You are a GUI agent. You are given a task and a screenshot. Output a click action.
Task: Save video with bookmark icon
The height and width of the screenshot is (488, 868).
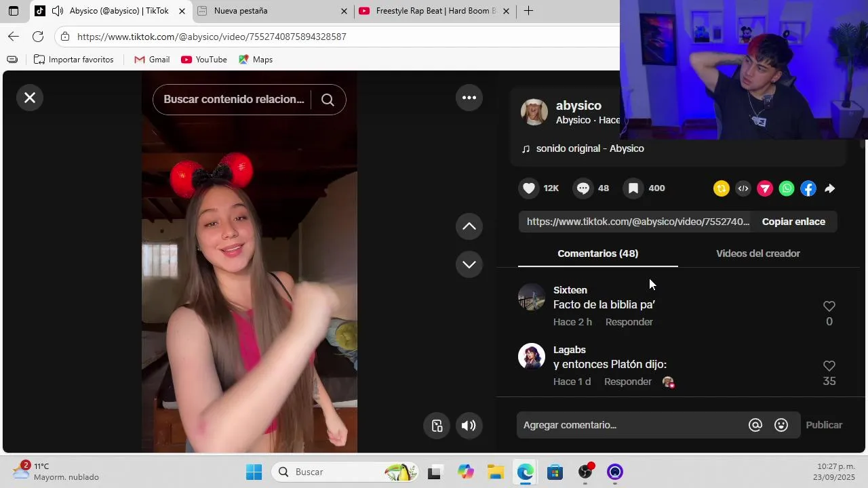[633, 188]
